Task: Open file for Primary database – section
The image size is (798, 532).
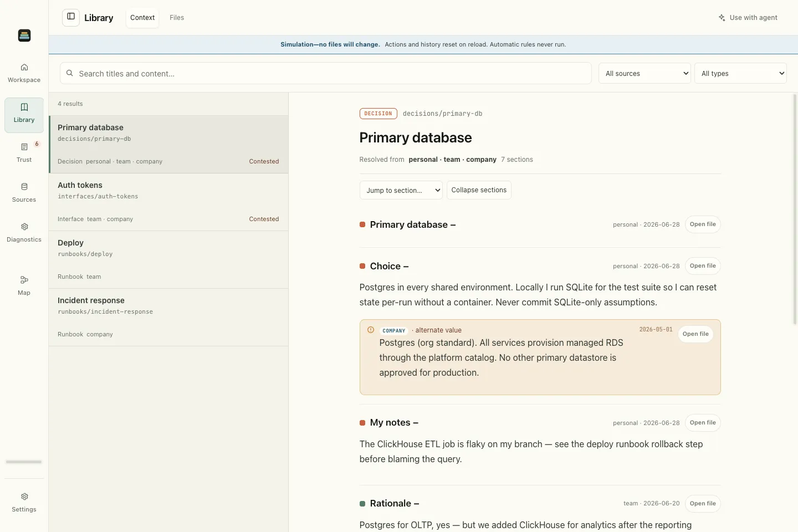Action: (x=703, y=224)
